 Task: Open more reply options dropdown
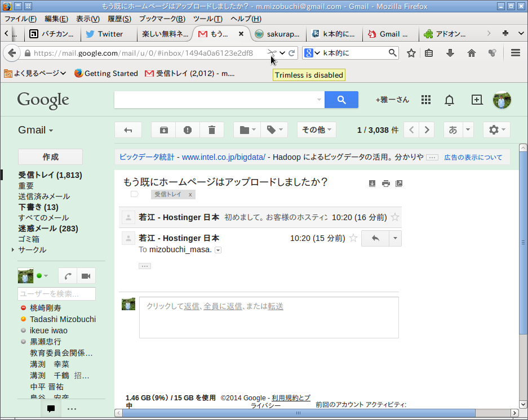click(396, 238)
